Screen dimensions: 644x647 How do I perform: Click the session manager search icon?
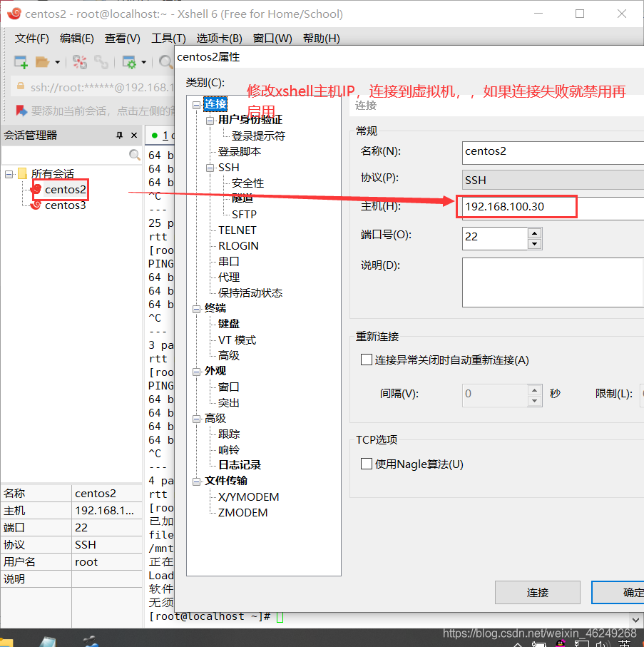pyautogui.click(x=134, y=155)
